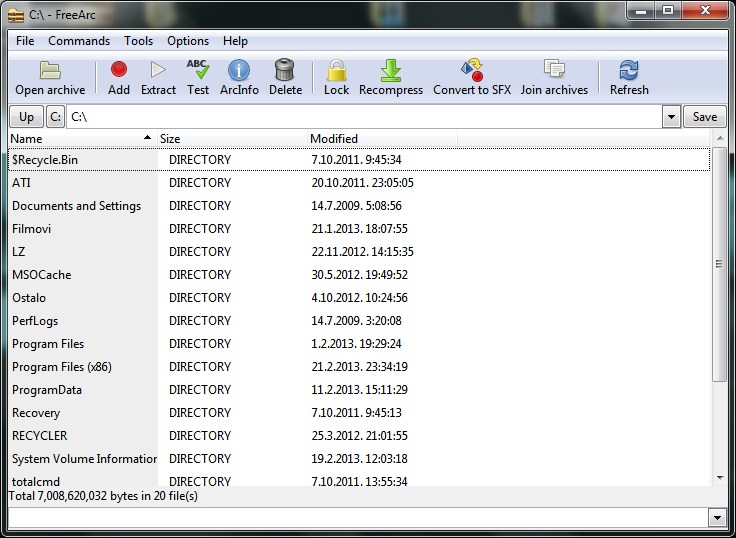Image resolution: width=736 pixels, height=538 pixels.
Task: Click modified date 1.2.2013. 19:29:24
Action: (x=356, y=344)
